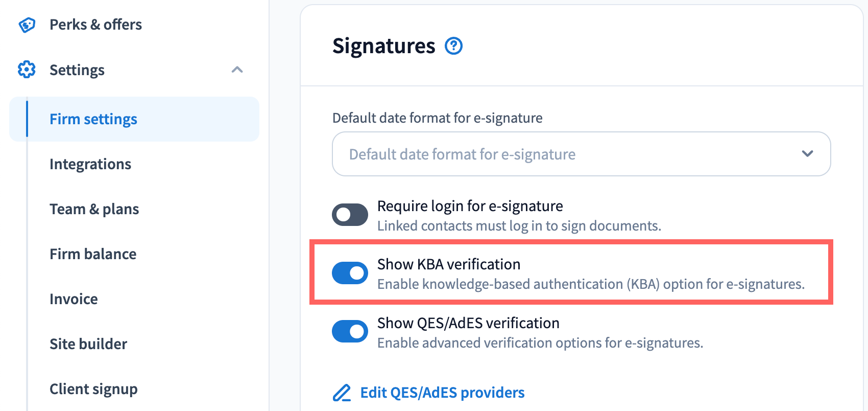Turn off Show QES/AdES verification toggle
The image size is (868, 411).
coord(350,331)
